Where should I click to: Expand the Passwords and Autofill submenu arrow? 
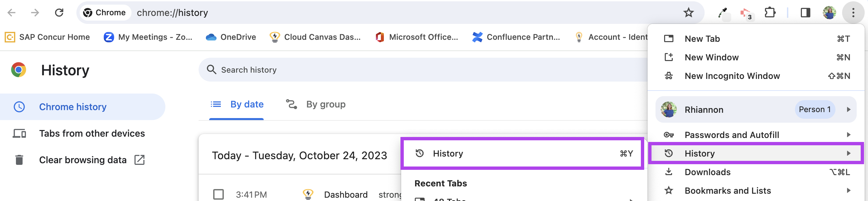click(848, 135)
